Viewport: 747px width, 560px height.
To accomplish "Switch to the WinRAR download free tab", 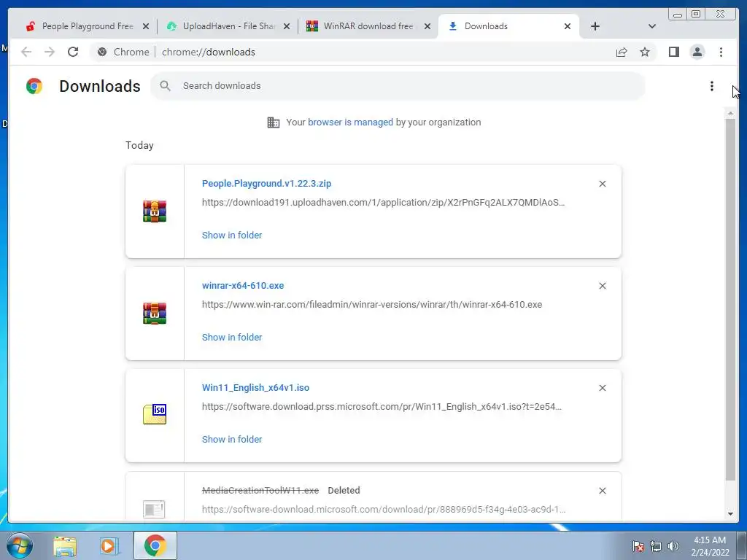I will point(368,26).
